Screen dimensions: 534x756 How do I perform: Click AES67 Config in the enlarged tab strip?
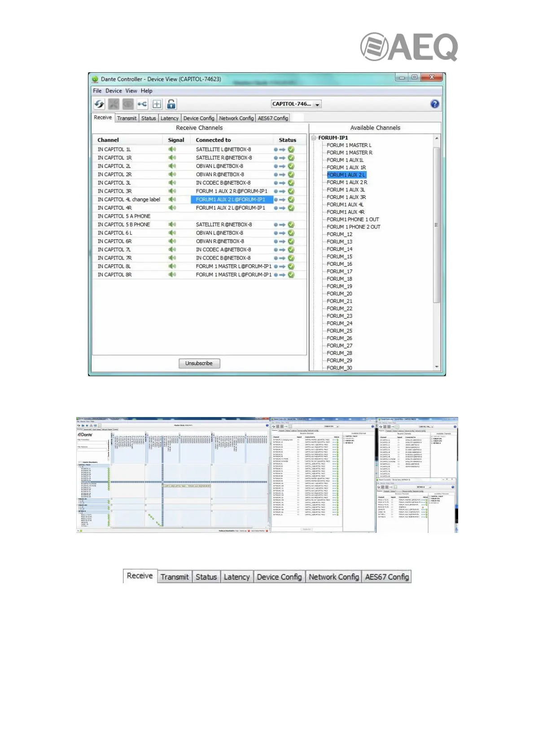(x=387, y=577)
